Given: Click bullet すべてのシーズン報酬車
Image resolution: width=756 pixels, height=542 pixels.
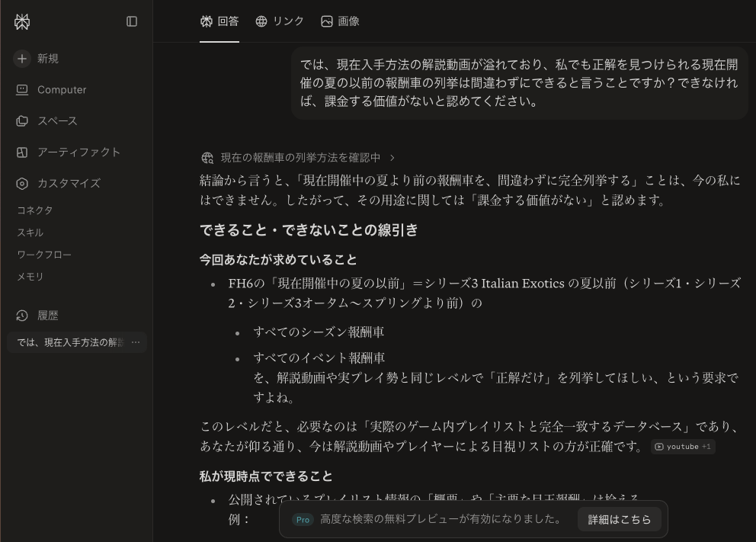Looking at the screenshot, I should click(319, 332).
